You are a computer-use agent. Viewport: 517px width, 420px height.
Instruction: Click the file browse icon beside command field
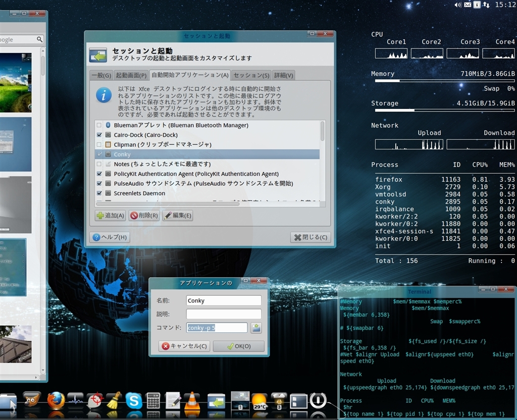tap(256, 328)
